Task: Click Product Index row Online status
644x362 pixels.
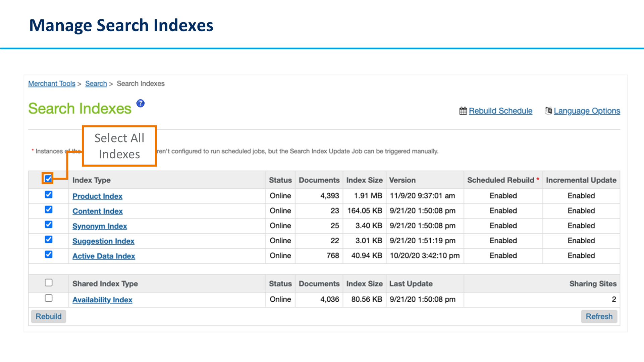Action: tap(280, 196)
